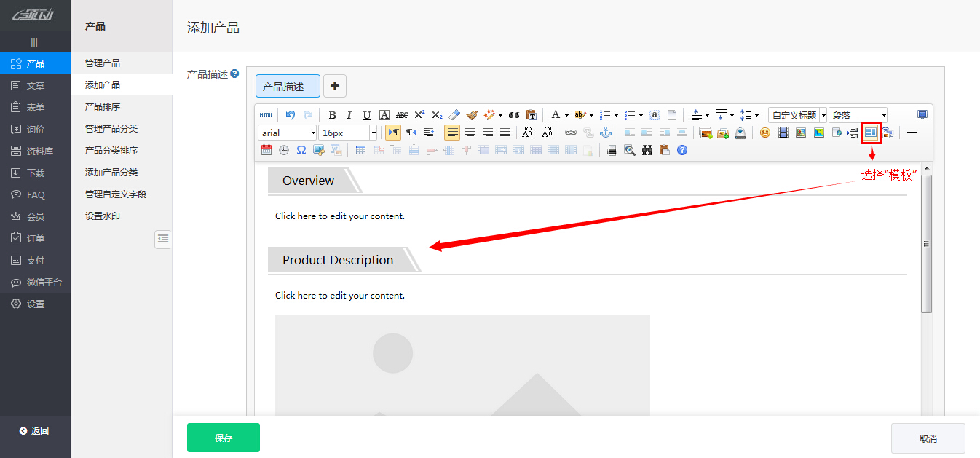Insert a table using the table icon

[360, 150]
